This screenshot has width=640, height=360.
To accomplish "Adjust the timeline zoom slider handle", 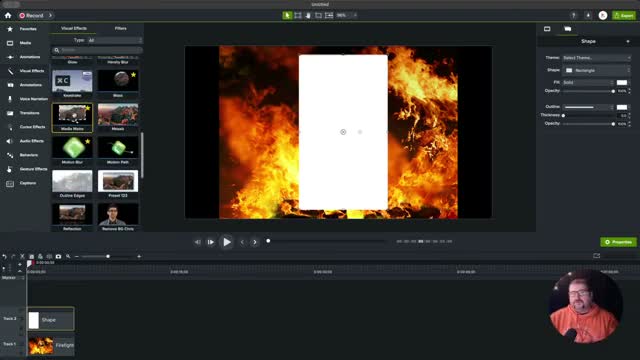I will [108, 256].
